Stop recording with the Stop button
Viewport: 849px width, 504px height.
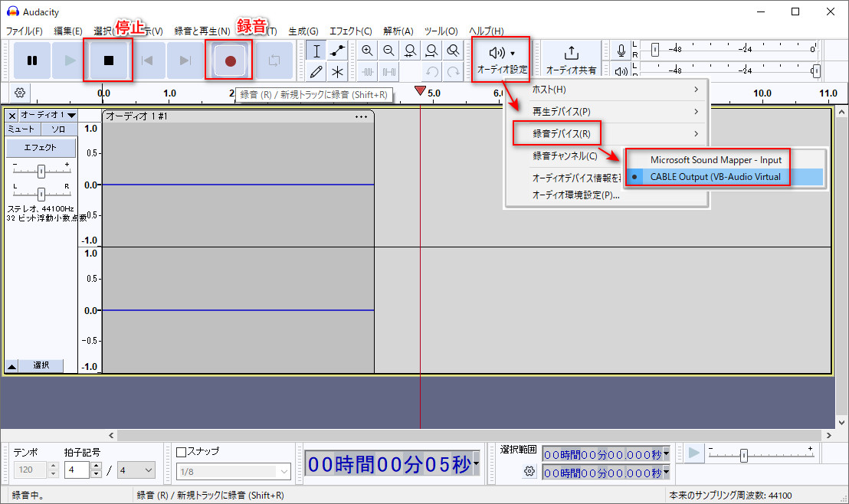click(108, 61)
